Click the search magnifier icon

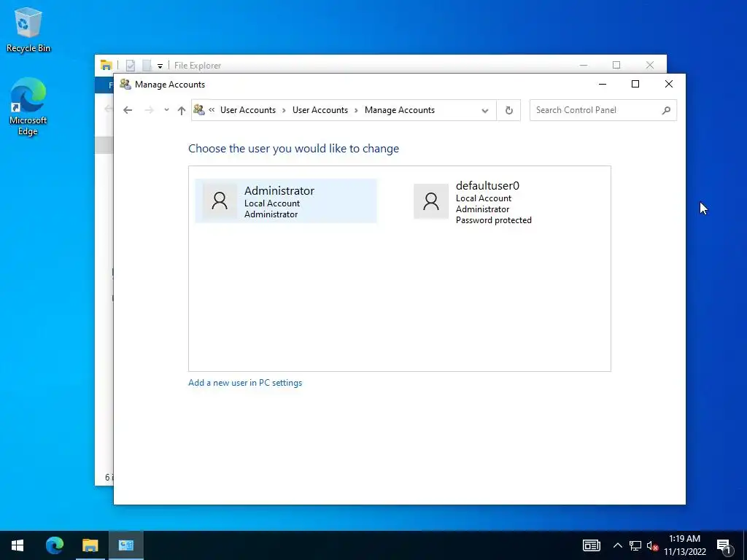click(666, 111)
